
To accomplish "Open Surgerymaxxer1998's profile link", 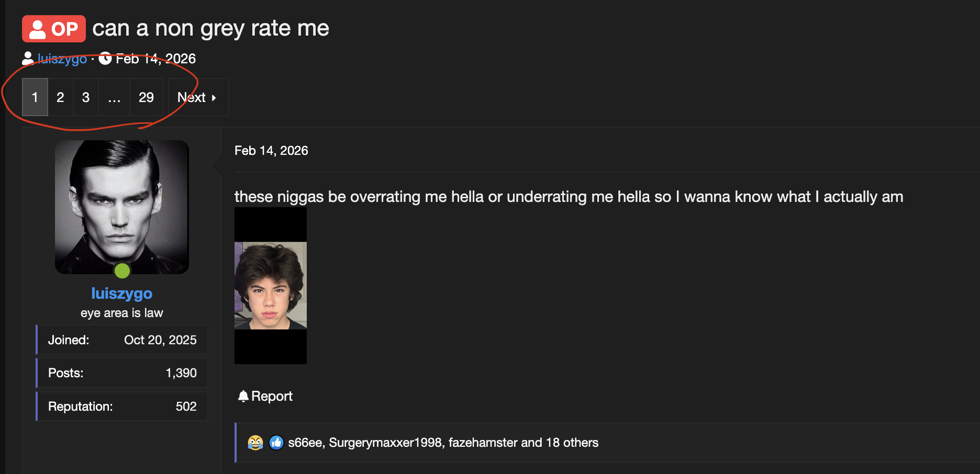I will pyautogui.click(x=385, y=443).
